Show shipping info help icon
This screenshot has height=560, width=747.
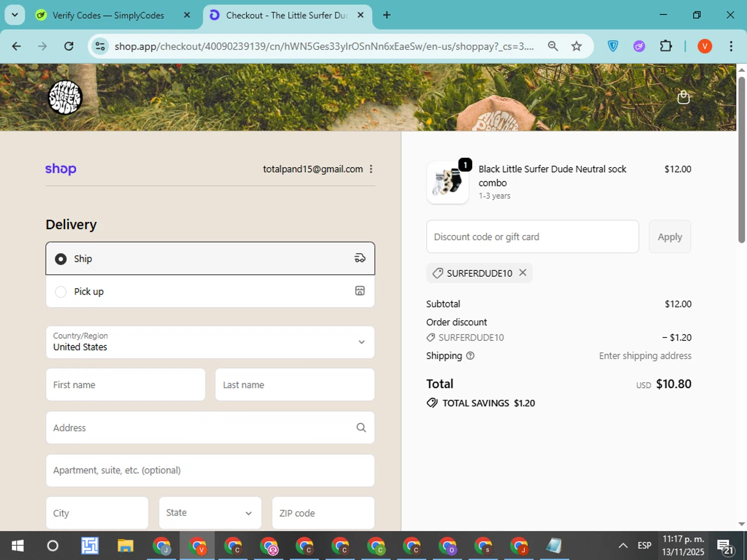pyautogui.click(x=470, y=356)
